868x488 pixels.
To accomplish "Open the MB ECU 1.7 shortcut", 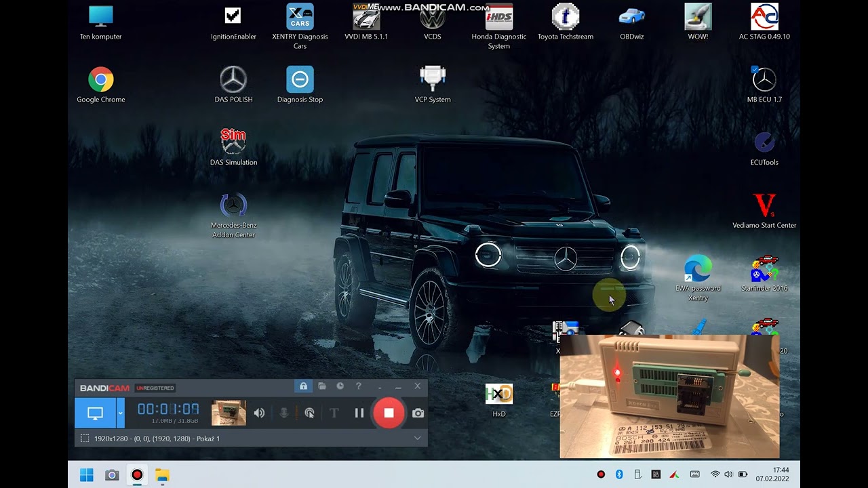I will click(x=764, y=85).
